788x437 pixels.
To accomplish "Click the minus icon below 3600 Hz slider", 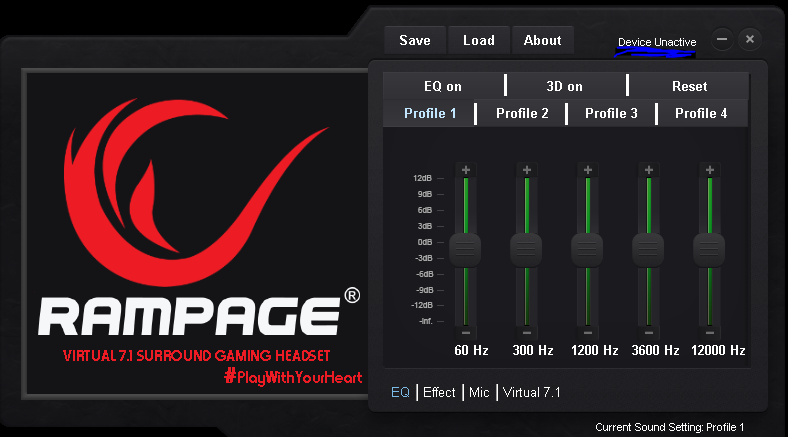I will click(649, 333).
